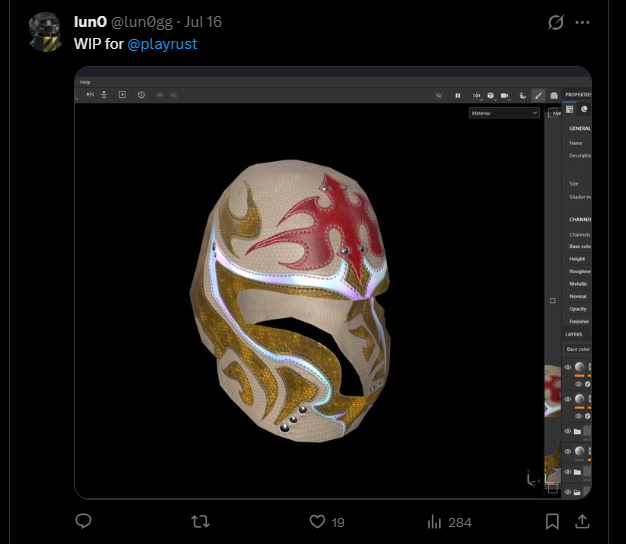Toggle the bottom open-folder layer's eye icon
626x544 pixels.
click(x=568, y=492)
